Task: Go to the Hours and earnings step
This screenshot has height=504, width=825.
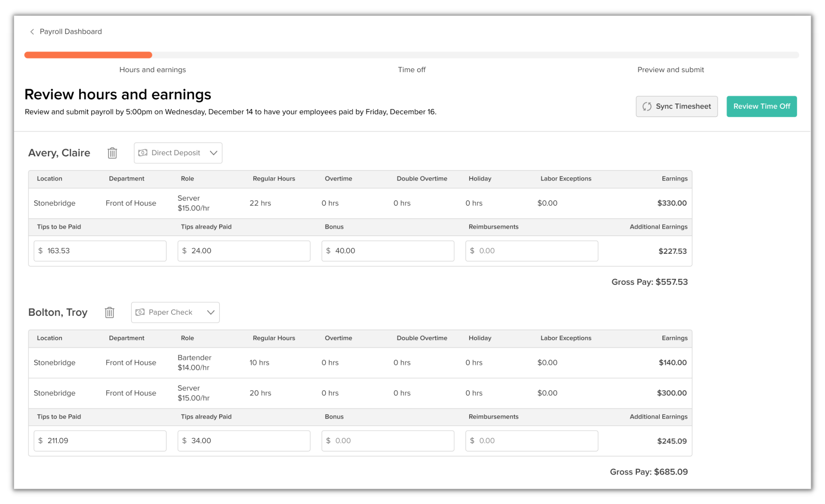Action: click(152, 70)
